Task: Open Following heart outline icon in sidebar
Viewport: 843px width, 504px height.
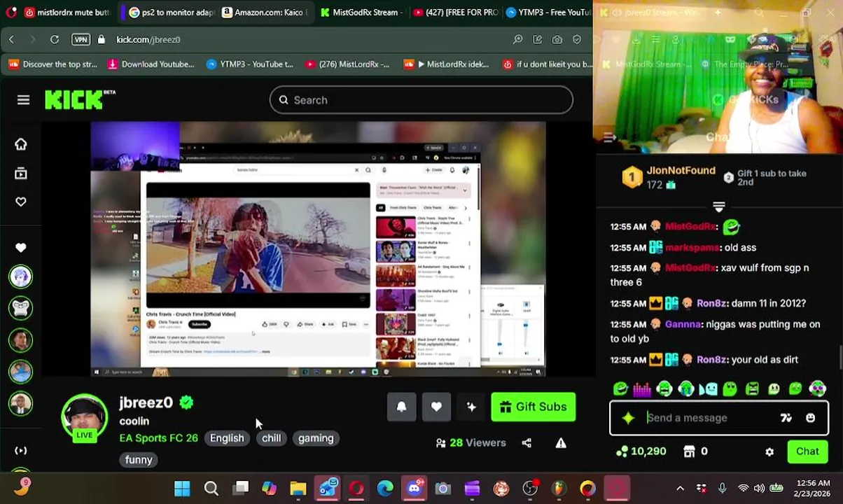Action: (x=21, y=202)
